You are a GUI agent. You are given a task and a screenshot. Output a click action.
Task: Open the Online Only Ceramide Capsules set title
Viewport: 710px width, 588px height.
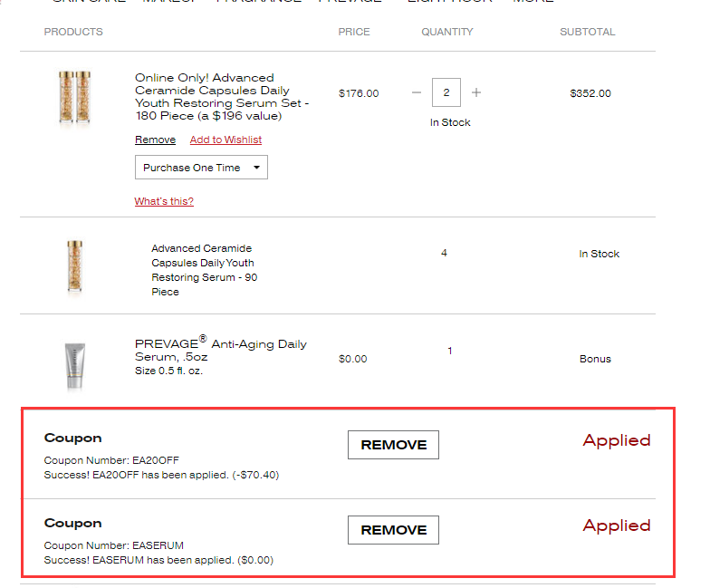pyautogui.click(x=222, y=97)
